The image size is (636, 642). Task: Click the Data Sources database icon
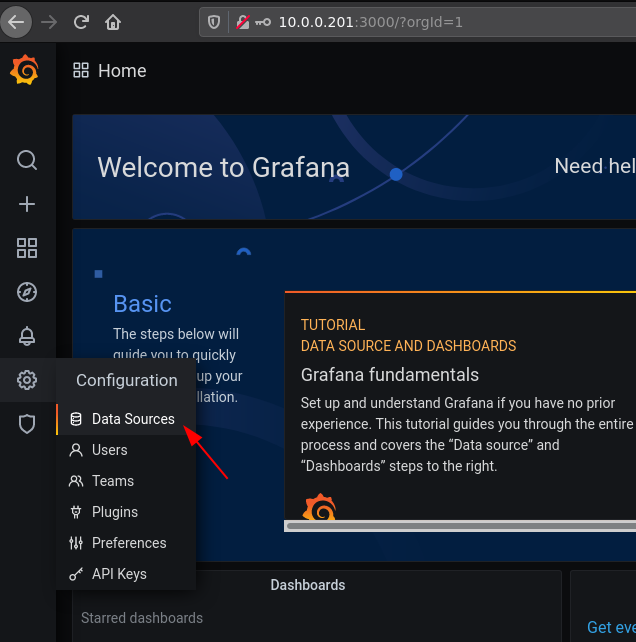pyautogui.click(x=76, y=419)
